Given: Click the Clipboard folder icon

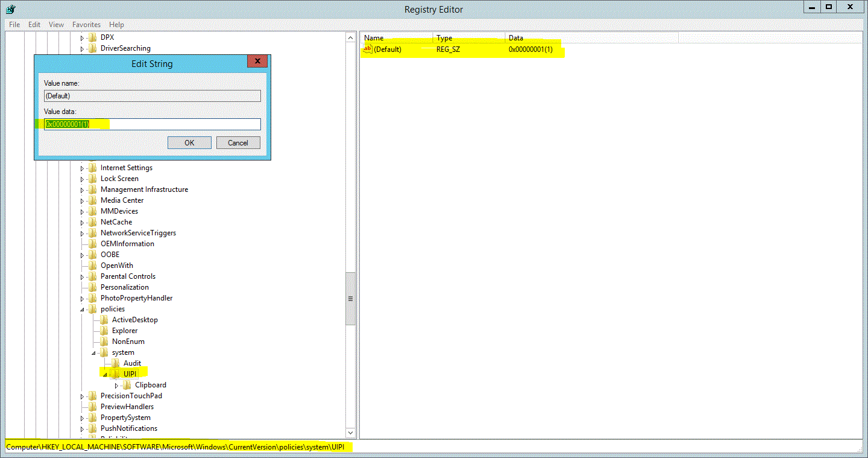Looking at the screenshot, I should coord(127,385).
